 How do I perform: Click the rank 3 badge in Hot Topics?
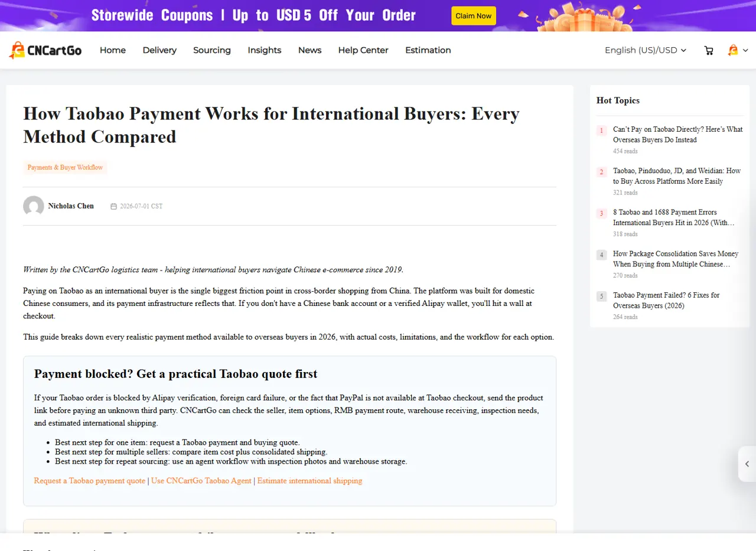pyautogui.click(x=602, y=213)
